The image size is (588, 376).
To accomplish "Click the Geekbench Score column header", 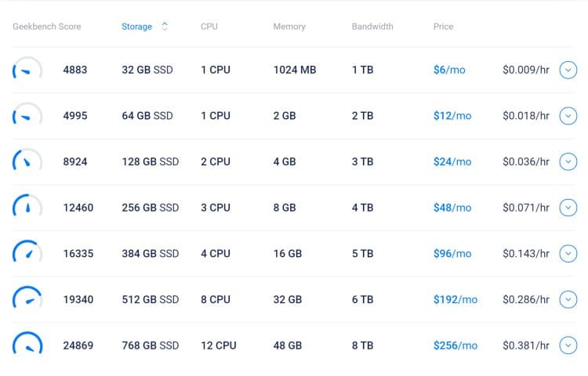I will coord(46,27).
